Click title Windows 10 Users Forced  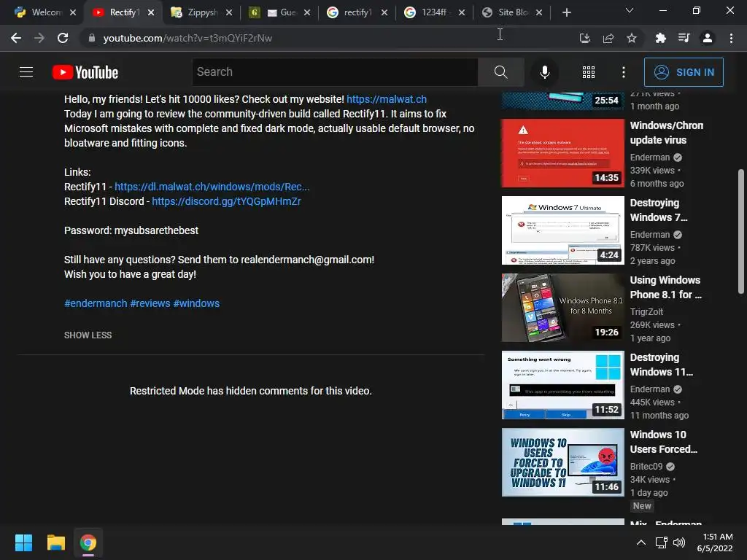[663, 442]
